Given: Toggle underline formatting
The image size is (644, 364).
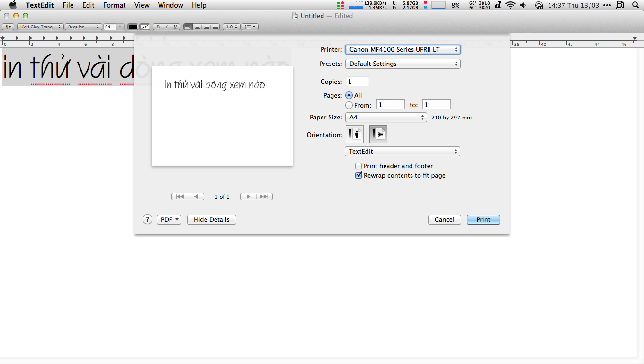Looking at the screenshot, I should coord(176,27).
